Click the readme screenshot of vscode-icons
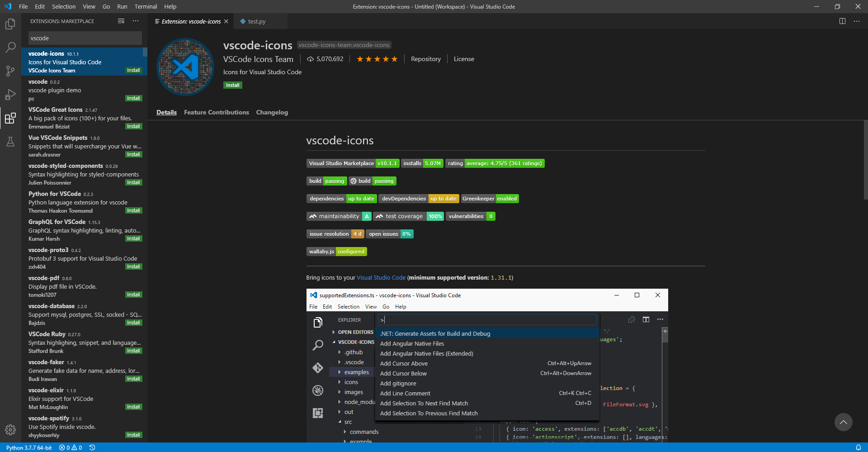This screenshot has height=452, width=868. (487, 366)
